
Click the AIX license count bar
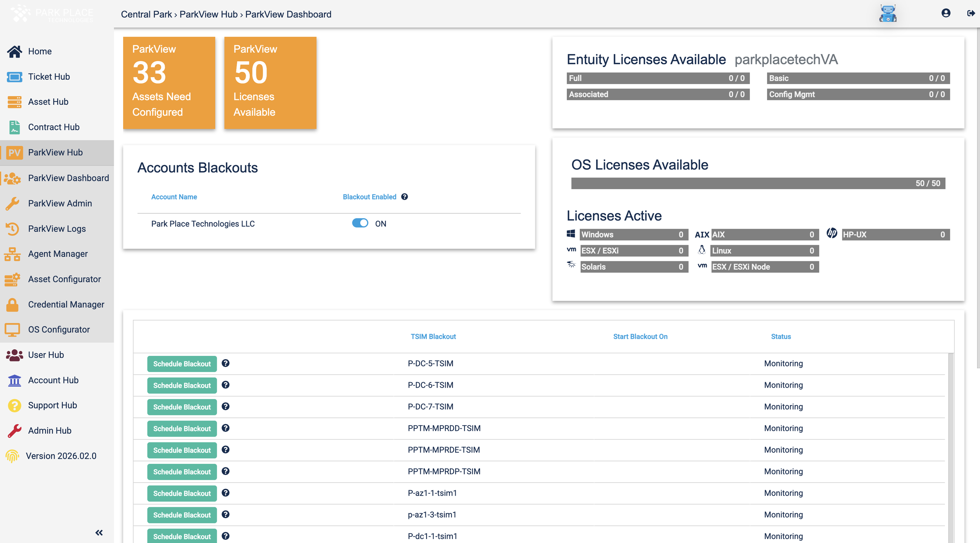pyautogui.click(x=765, y=235)
